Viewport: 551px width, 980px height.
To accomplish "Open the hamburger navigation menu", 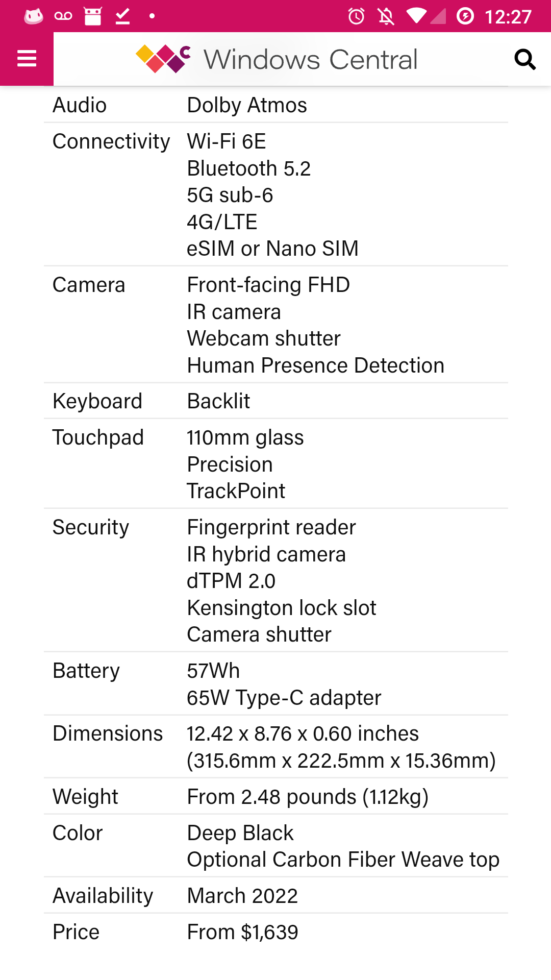I will [27, 59].
